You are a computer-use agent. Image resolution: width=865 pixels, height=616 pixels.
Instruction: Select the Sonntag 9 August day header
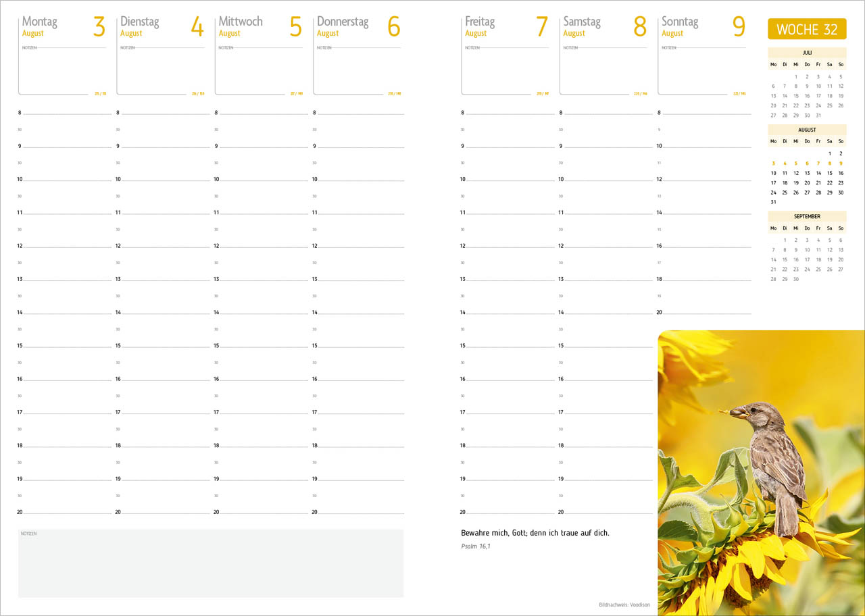click(x=703, y=26)
